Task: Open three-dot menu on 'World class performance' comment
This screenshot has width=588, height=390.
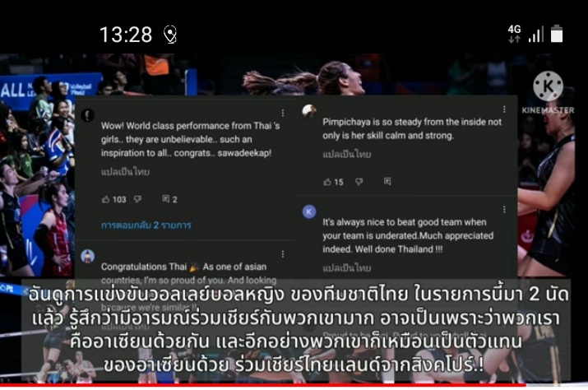Action: pos(283,113)
